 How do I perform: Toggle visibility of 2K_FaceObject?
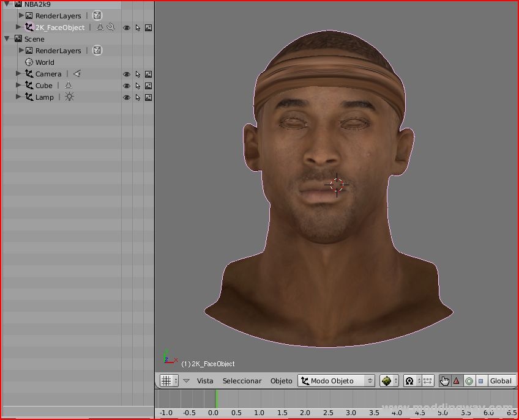127,28
